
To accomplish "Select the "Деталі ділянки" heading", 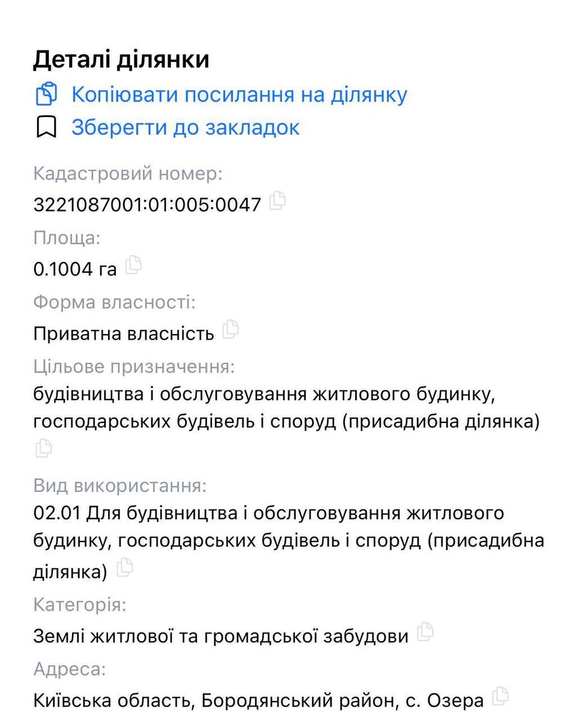I will (121, 59).
